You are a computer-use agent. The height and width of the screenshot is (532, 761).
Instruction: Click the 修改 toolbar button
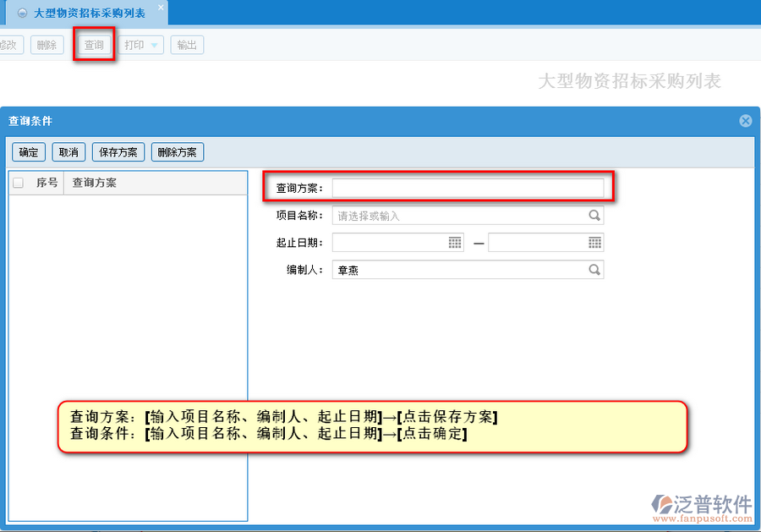click(x=9, y=45)
